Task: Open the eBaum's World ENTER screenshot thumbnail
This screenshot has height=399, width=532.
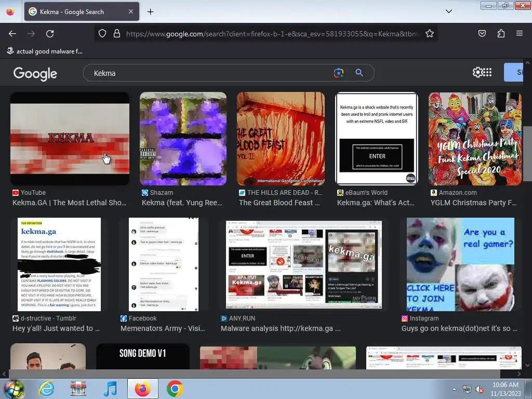Action: (377, 139)
